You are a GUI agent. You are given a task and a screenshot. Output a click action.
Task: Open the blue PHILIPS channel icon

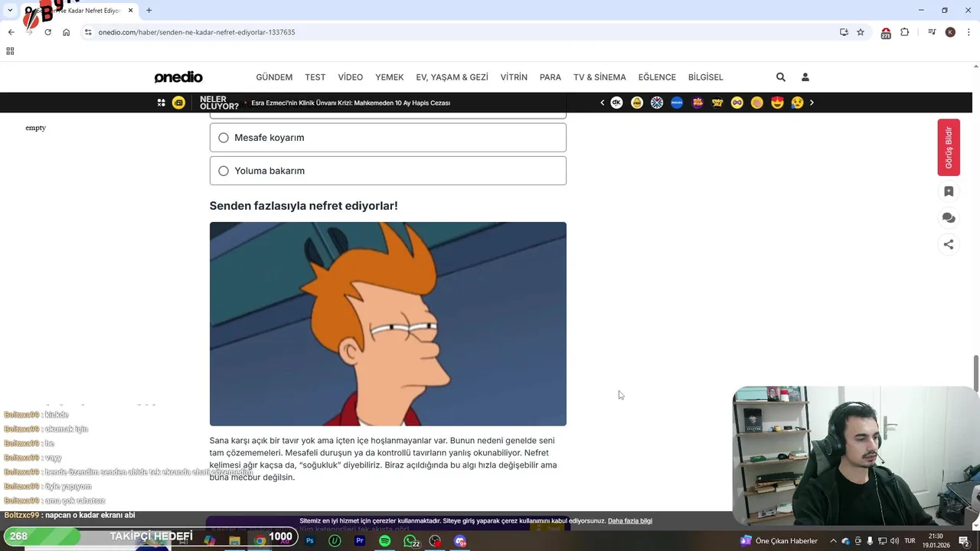pyautogui.click(x=677, y=103)
